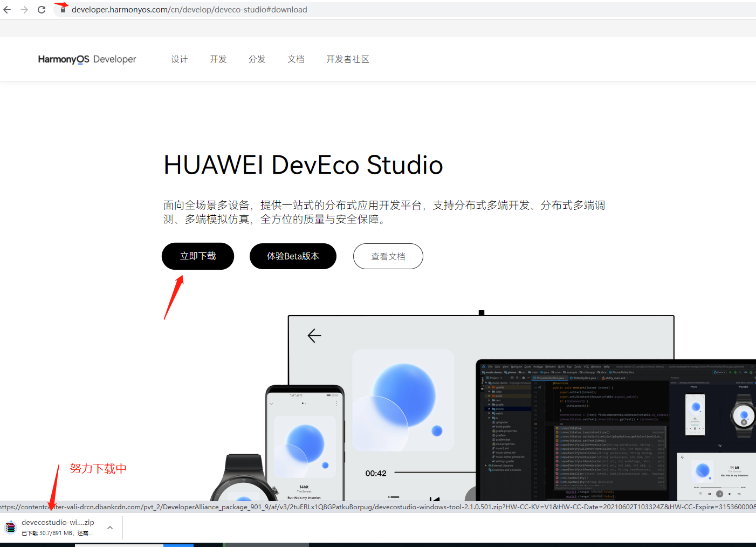Click the HUAWEI DevEco Studio heading
This screenshot has height=547, width=756.
(303, 165)
